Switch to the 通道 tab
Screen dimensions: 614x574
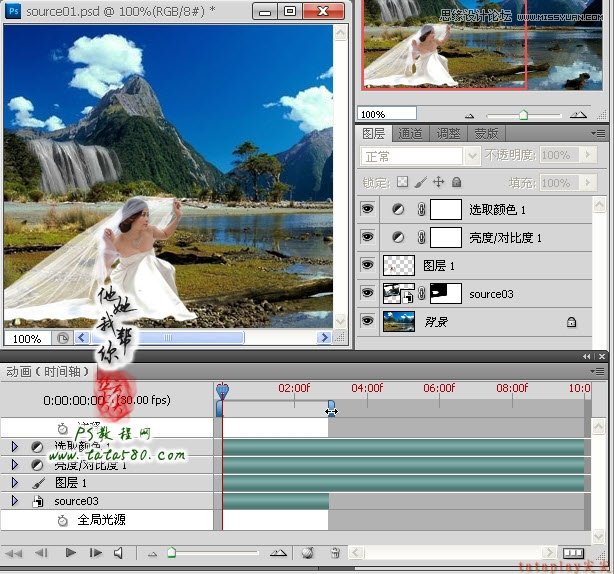click(410, 133)
